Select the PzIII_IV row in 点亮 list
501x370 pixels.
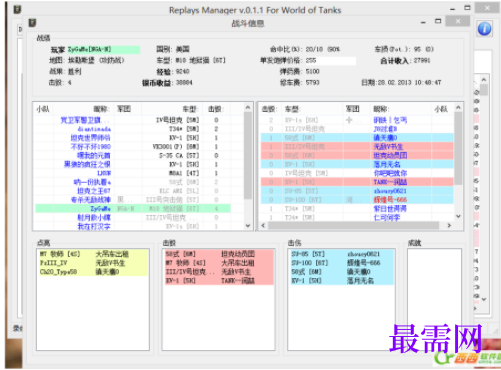click(x=93, y=263)
